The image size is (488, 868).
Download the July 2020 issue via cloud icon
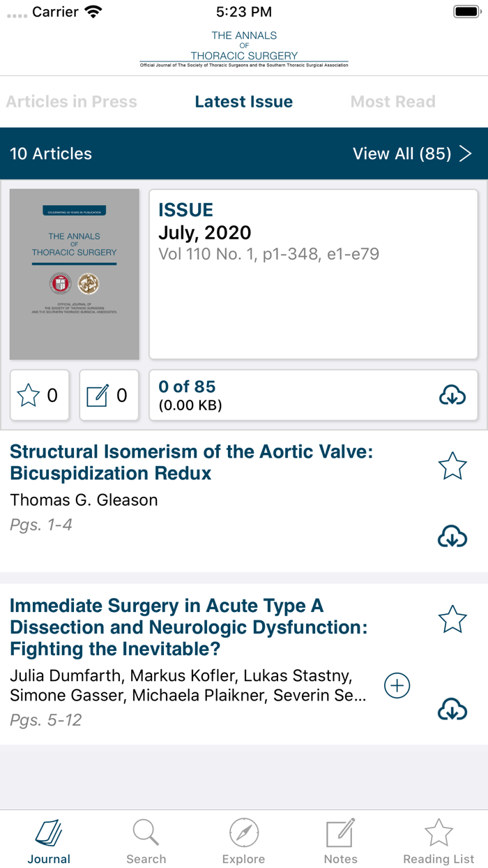[x=452, y=396]
